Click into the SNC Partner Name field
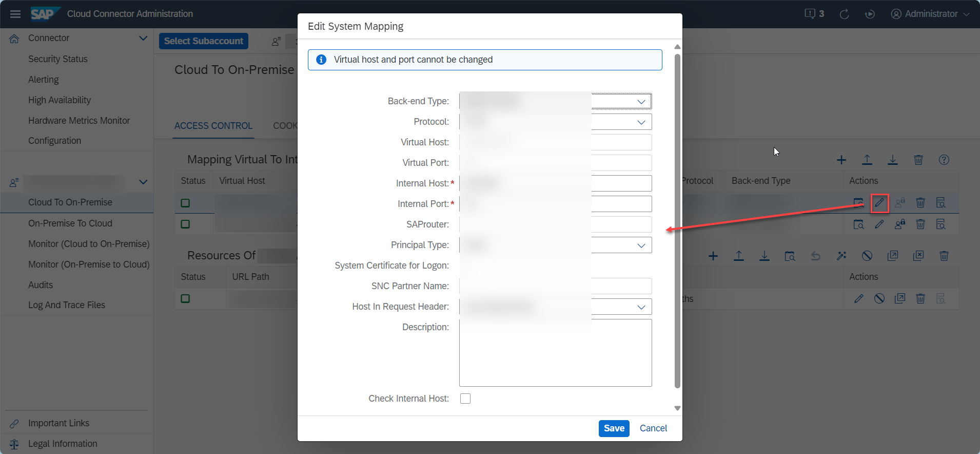The image size is (980, 454). tap(556, 286)
